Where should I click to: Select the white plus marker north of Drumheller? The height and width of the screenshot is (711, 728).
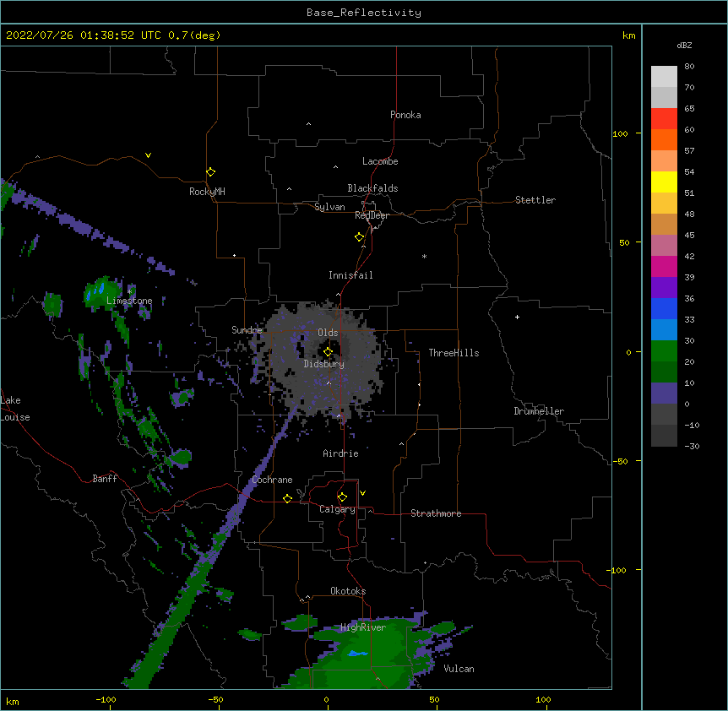pyautogui.click(x=517, y=317)
